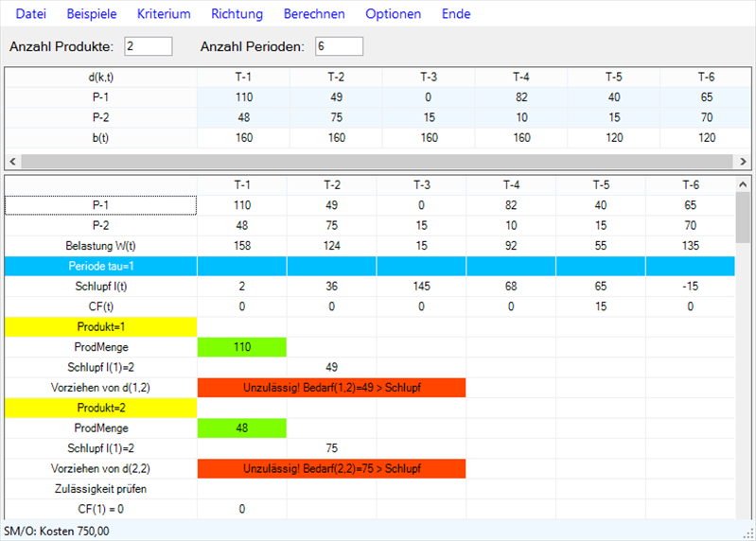Focus the Anzahl Perioden input field

pyautogui.click(x=340, y=46)
